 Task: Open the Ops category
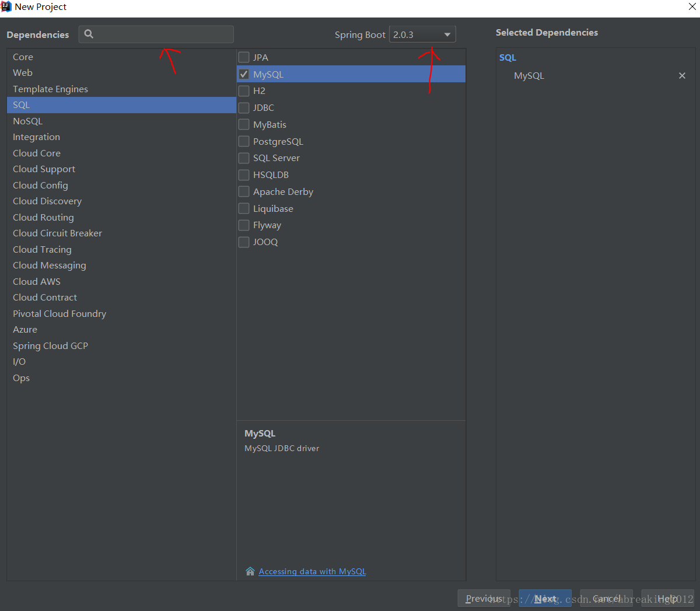point(121,378)
